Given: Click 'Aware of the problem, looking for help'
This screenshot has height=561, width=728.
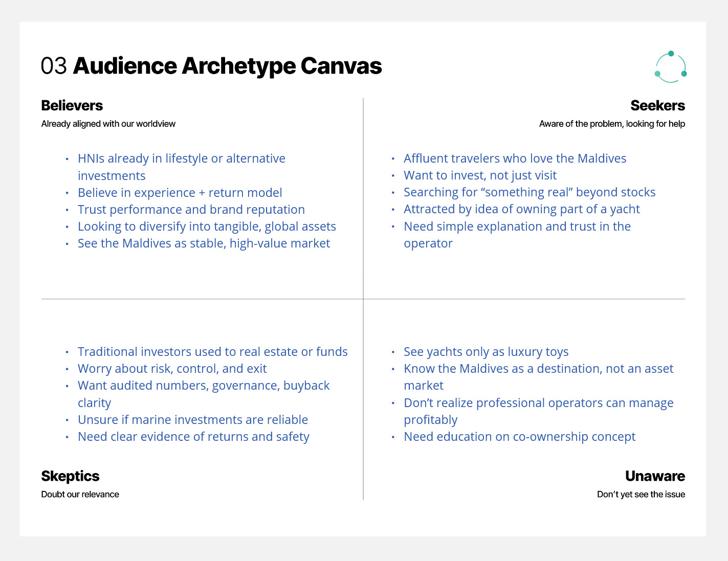Looking at the screenshot, I should [x=611, y=124].
